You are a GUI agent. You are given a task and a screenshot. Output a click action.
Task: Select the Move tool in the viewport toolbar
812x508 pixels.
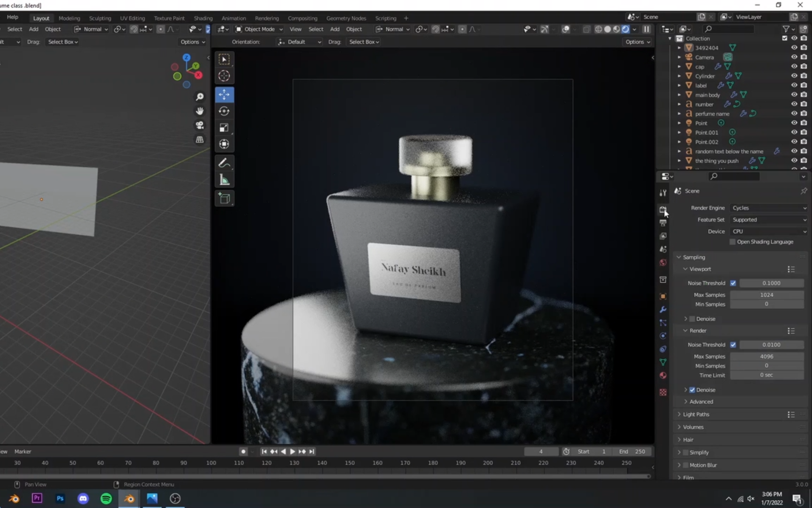pos(224,95)
